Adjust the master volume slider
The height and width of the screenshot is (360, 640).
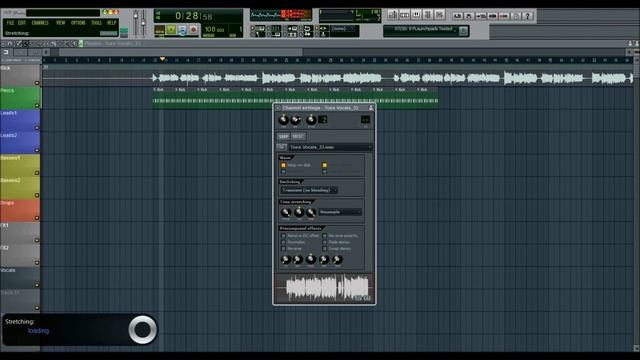pos(136,22)
